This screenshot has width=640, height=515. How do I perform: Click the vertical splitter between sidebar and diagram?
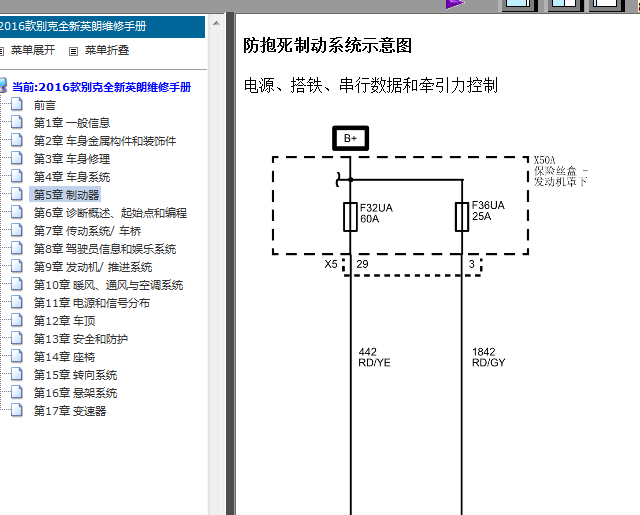(230, 264)
